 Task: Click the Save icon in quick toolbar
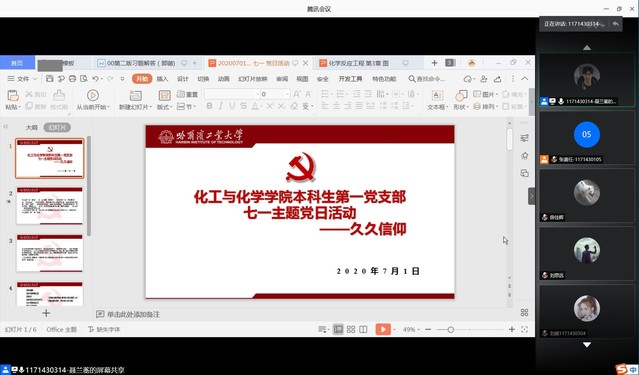pyautogui.click(x=49, y=79)
